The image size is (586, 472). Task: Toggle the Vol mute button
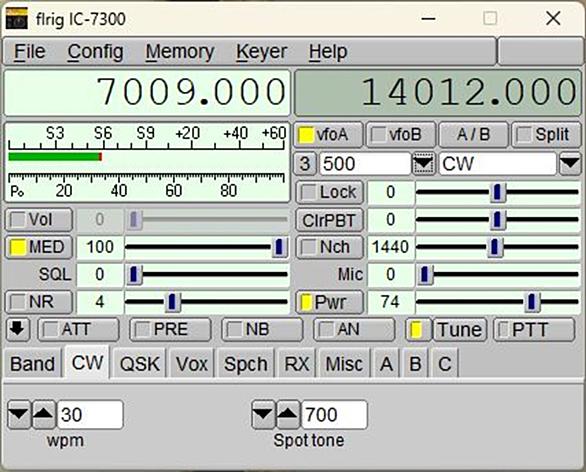coord(39,219)
